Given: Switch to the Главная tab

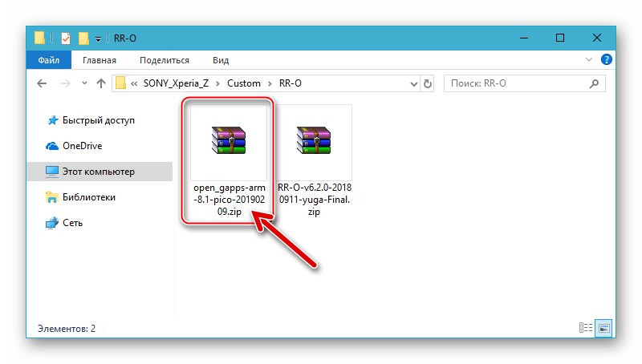Looking at the screenshot, I should pos(100,60).
